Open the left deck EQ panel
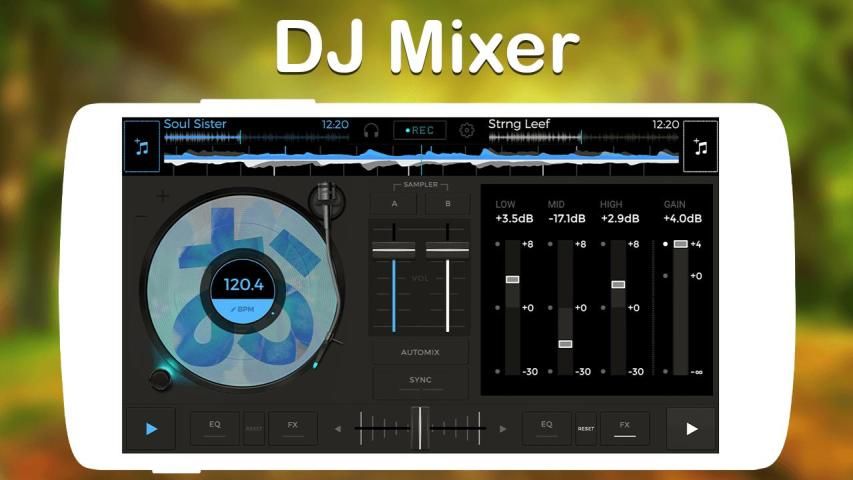This screenshot has height=480, width=853. [x=215, y=427]
